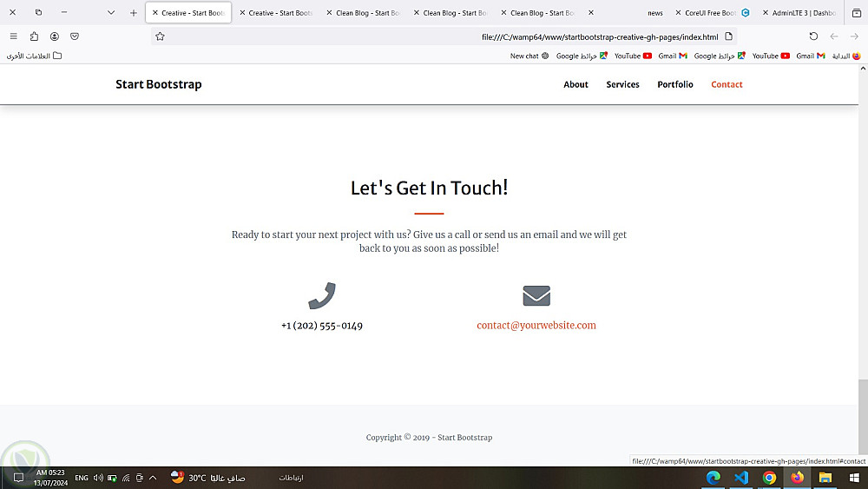Screen dimensions: 868x489
Task: Go to Portfolio in the navbar
Action: pos(674,84)
